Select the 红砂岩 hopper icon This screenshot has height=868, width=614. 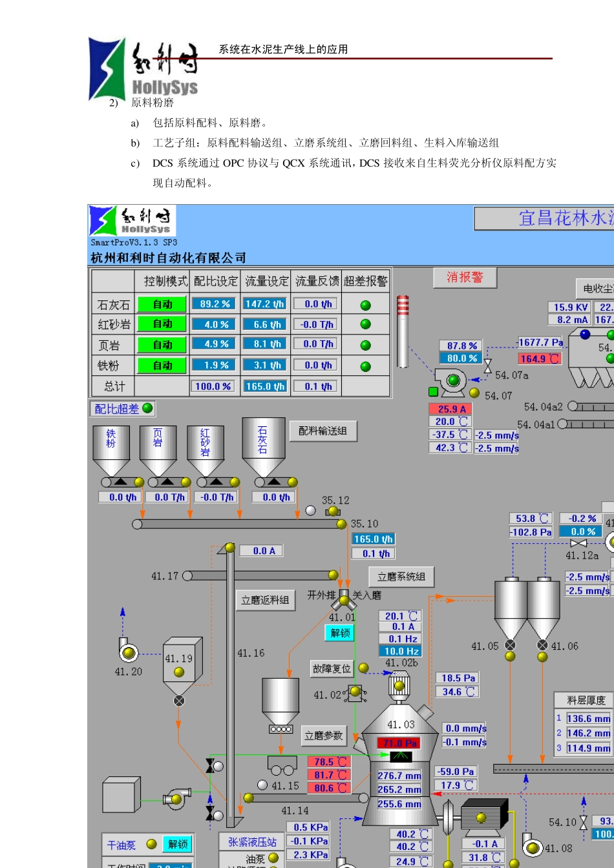point(206,451)
